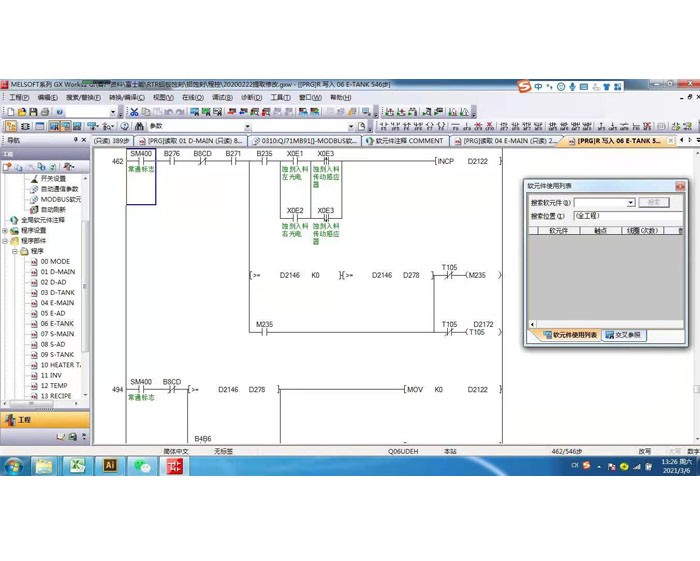Select 06 E-TANK program in tree
Image resolution: width=700 pixels, height=561 pixels.
tap(56, 323)
